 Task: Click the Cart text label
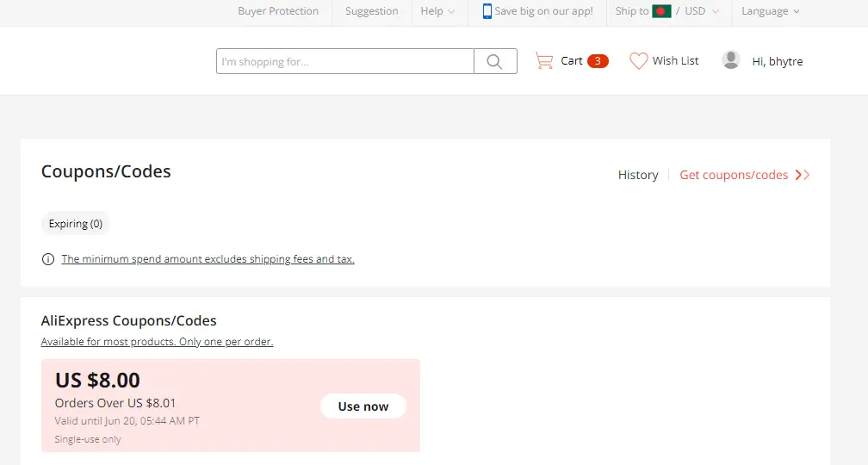pyautogui.click(x=571, y=61)
